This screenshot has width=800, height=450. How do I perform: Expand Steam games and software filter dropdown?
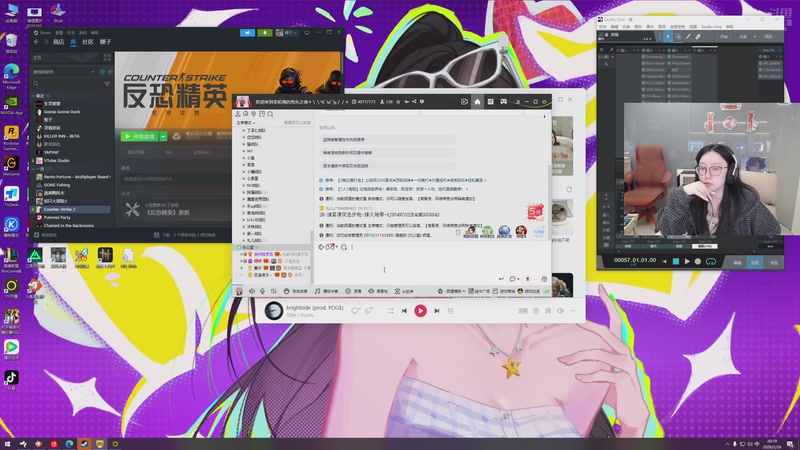[x=92, y=72]
